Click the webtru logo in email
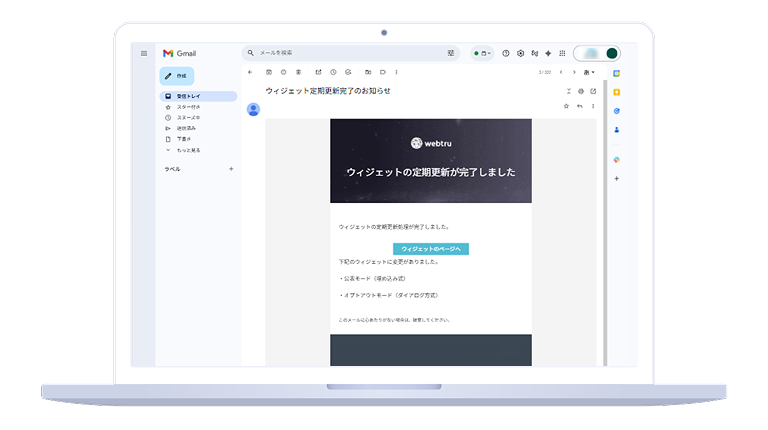The width and height of the screenshot is (768, 430). tap(431, 143)
